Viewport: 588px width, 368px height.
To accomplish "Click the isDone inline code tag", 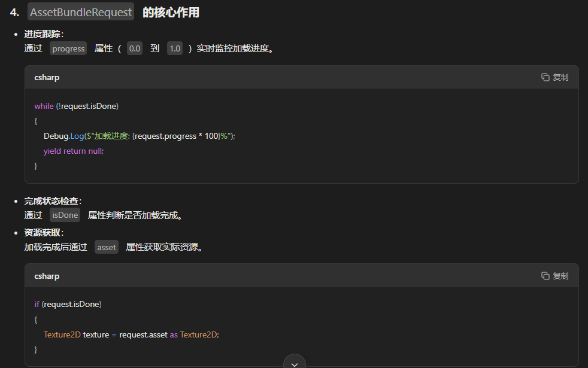I will pos(65,215).
